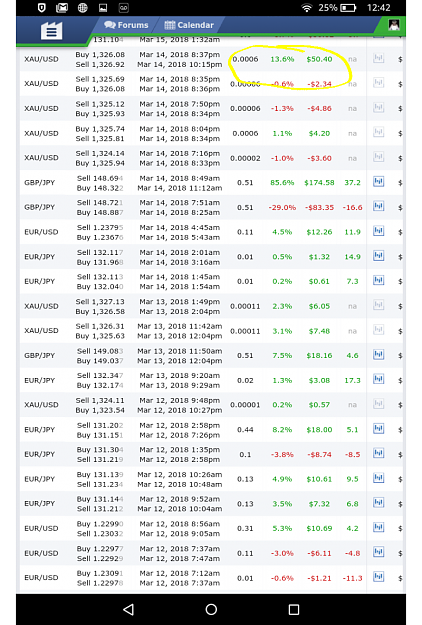Click disabled chart icon on XAU/USD $50.40 row
This screenshot has width=422, height=625.
click(378, 59)
